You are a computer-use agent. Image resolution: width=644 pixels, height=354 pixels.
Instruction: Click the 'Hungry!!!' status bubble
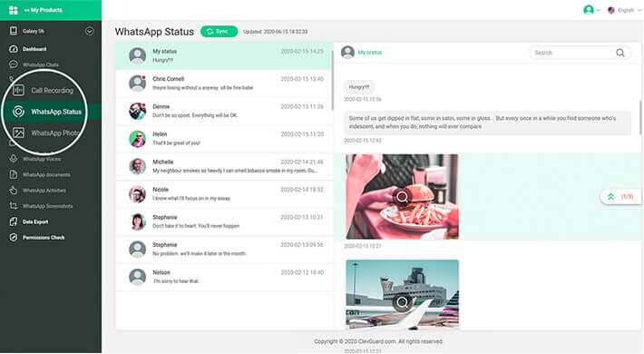(x=359, y=87)
